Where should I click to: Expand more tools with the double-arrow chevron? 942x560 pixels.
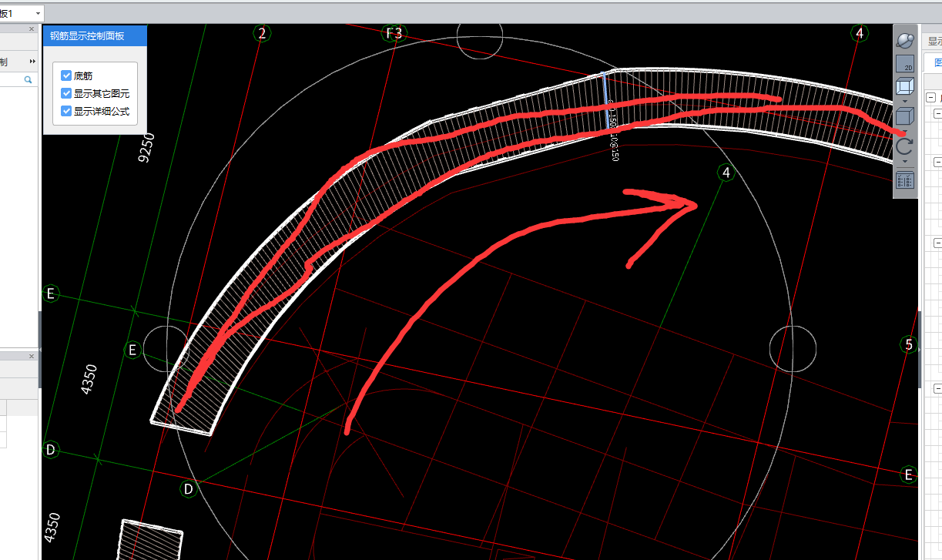point(32,61)
